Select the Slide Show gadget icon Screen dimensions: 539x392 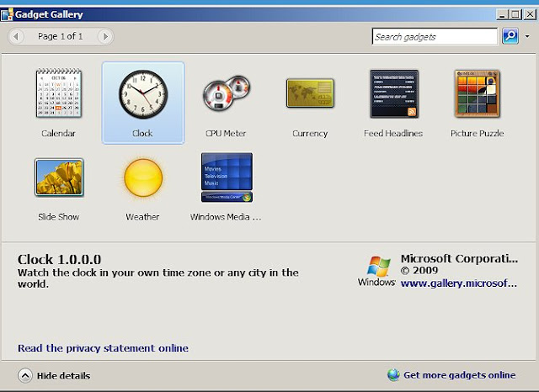click(x=59, y=177)
